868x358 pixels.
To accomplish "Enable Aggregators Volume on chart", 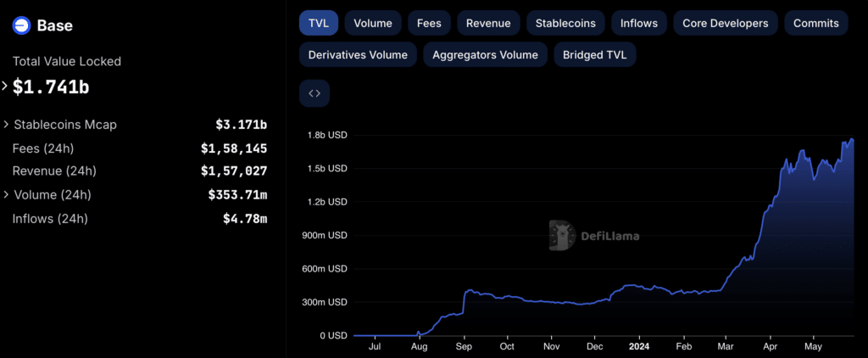I will [x=485, y=55].
